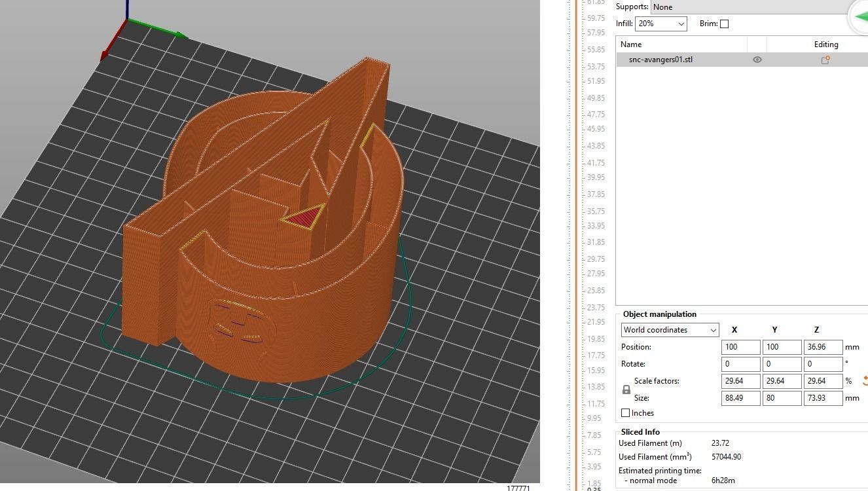
Task: Click the Rotate Y field
Action: click(x=782, y=364)
